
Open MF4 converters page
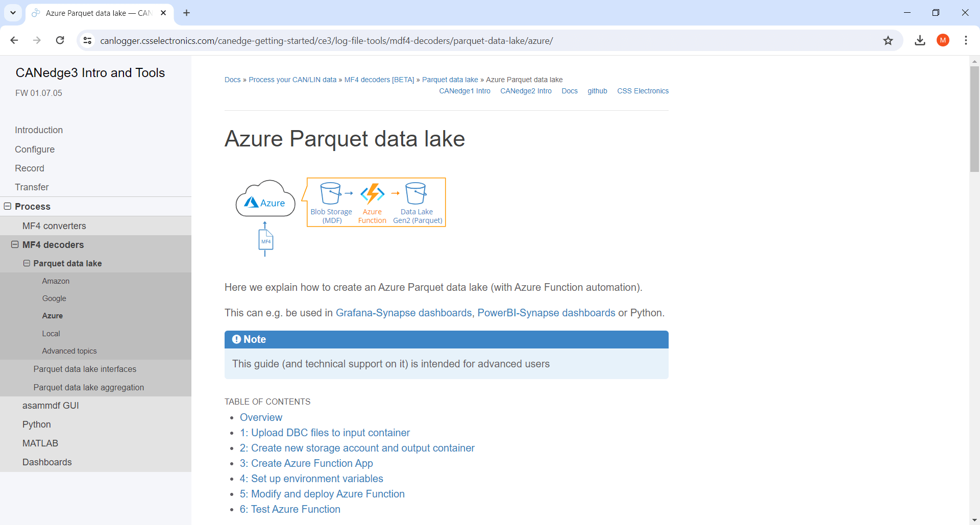coord(54,226)
